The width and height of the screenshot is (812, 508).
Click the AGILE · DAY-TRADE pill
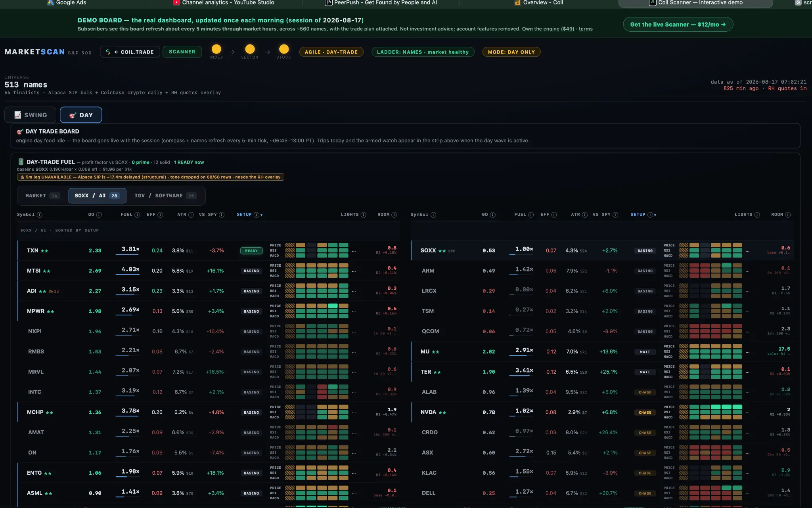[x=331, y=52]
